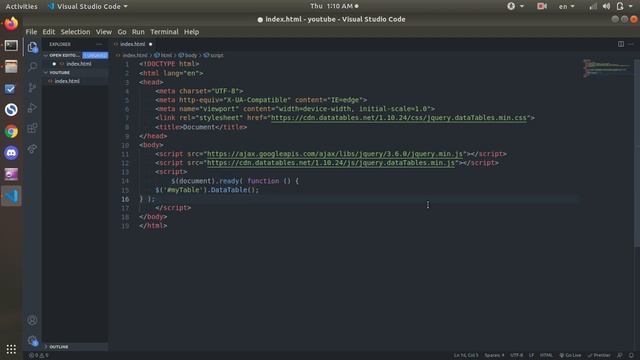Follow the jquery.dataTables.min.js script link

point(331,163)
